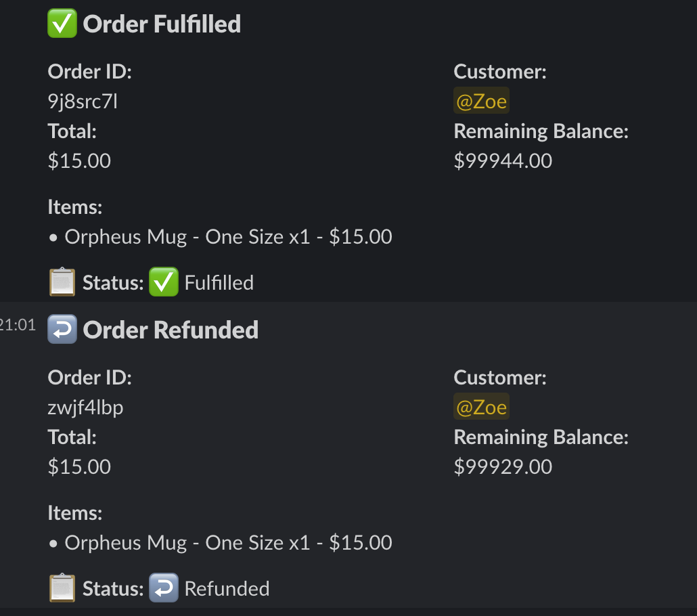Click the Refunded status text
697x616 pixels.
[227, 588]
